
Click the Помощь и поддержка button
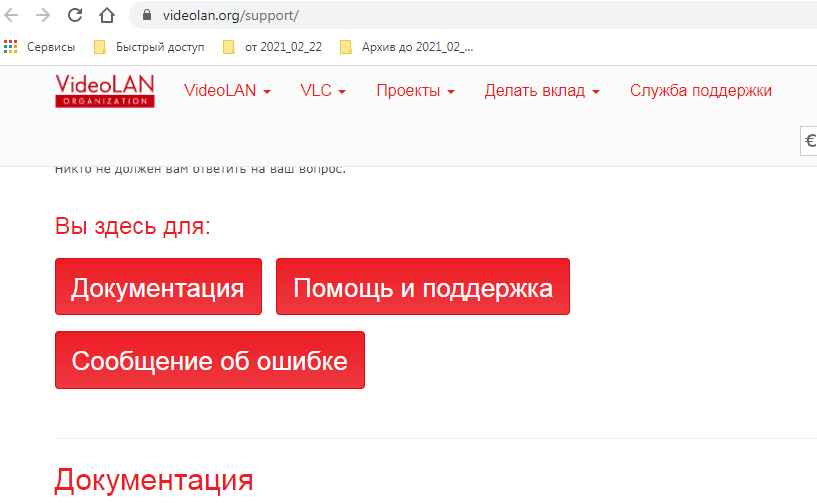423,287
